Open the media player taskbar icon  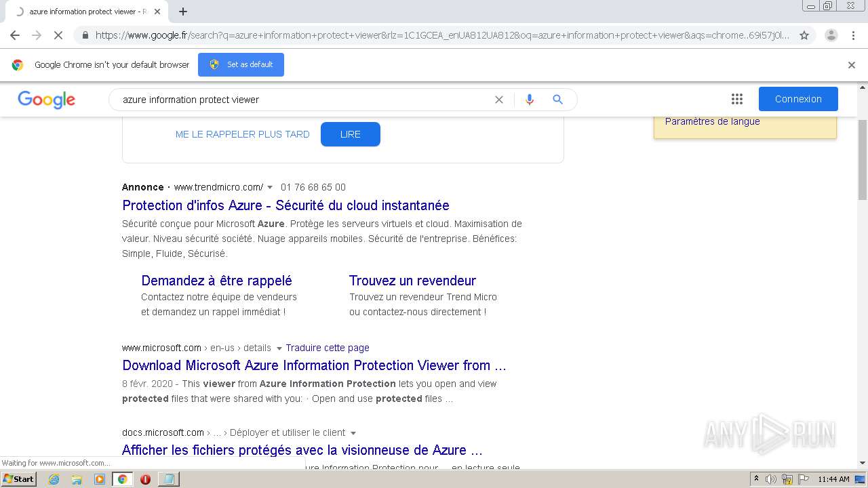[x=100, y=479]
